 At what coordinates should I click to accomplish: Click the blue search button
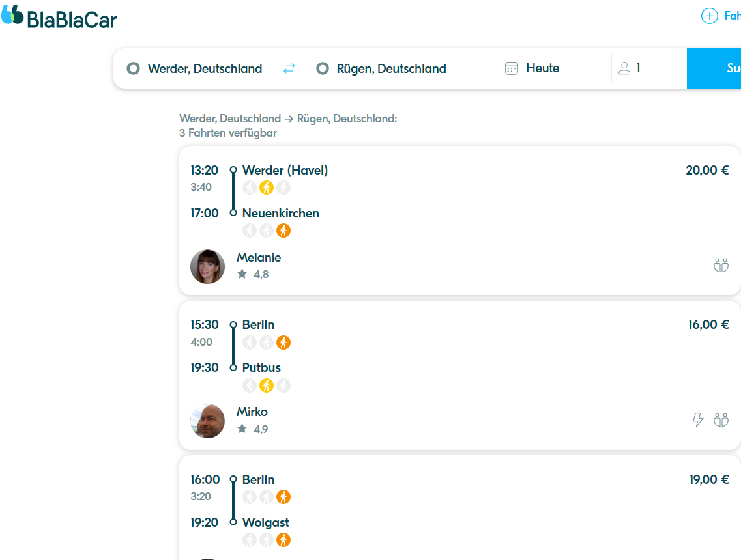(x=714, y=68)
